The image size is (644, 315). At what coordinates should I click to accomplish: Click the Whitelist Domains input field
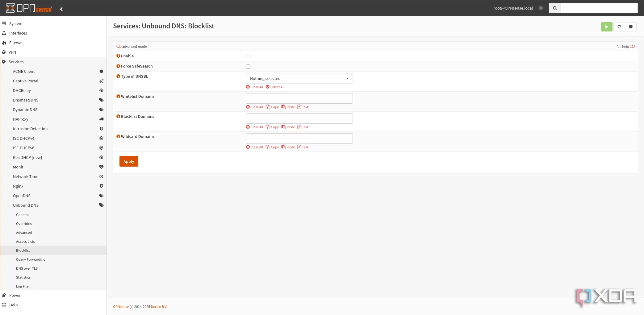299,98
